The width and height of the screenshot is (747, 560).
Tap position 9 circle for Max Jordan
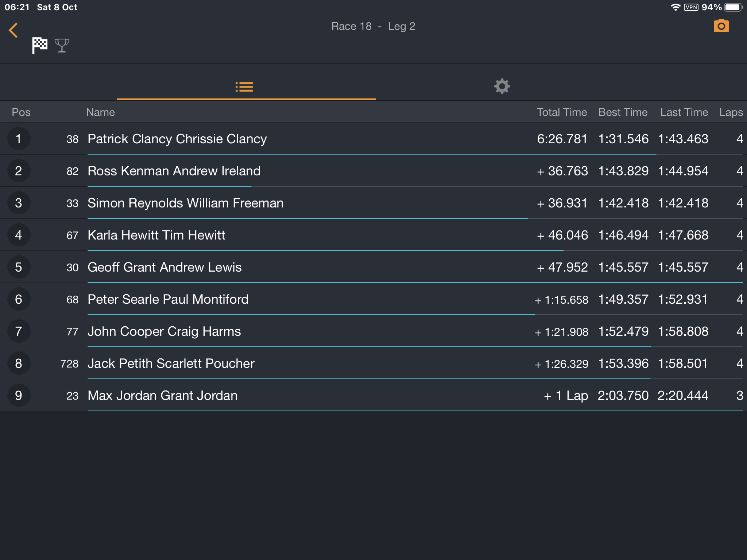[19, 395]
